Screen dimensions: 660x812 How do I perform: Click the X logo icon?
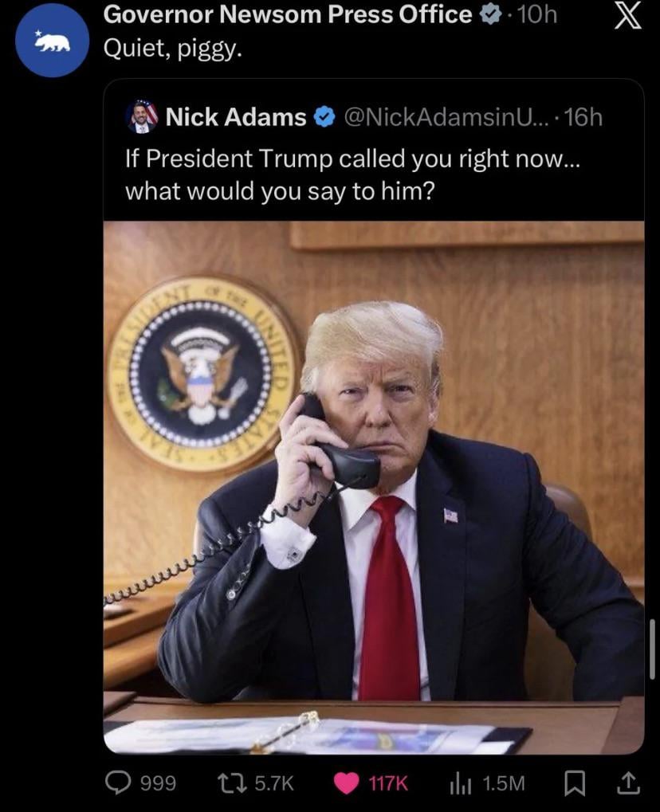point(628,17)
